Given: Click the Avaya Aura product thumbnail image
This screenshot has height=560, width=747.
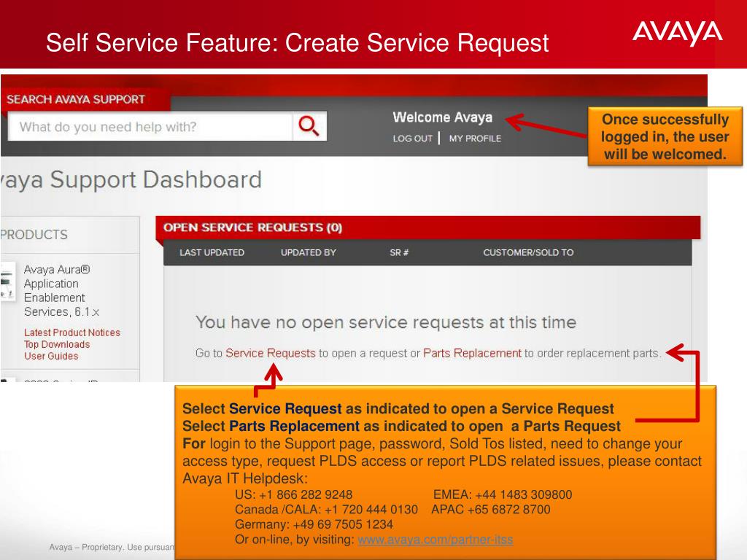Looking at the screenshot, I should click(7, 282).
